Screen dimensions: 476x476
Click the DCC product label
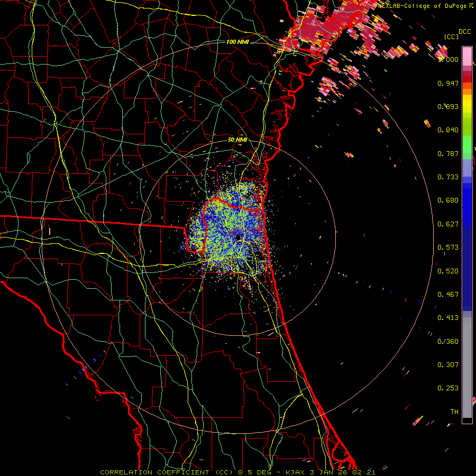click(464, 32)
